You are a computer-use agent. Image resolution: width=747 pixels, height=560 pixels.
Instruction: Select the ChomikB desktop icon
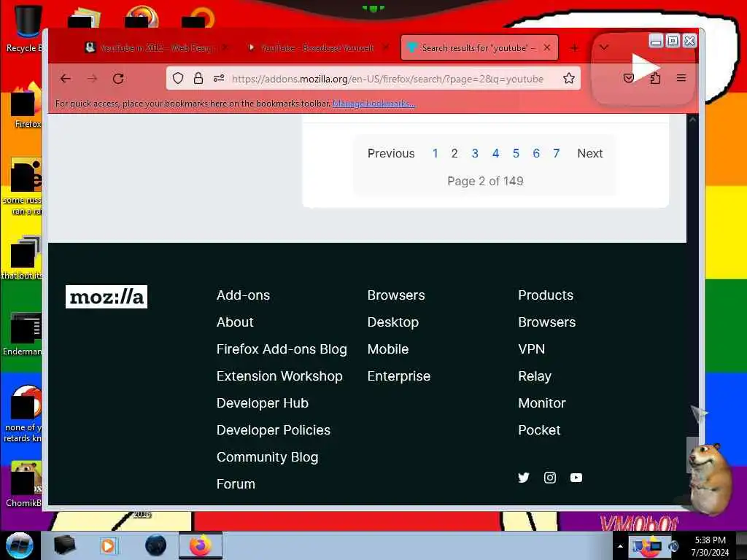[24, 484]
